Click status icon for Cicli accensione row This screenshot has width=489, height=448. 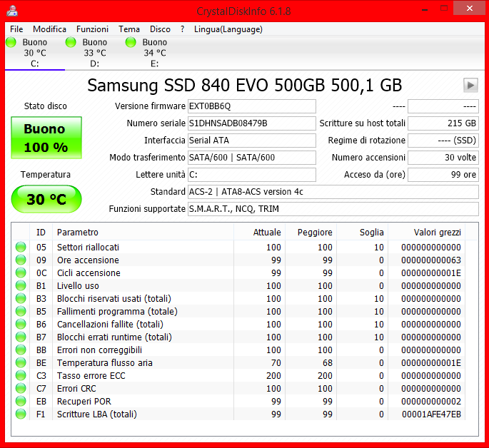click(x=21, y=273)
